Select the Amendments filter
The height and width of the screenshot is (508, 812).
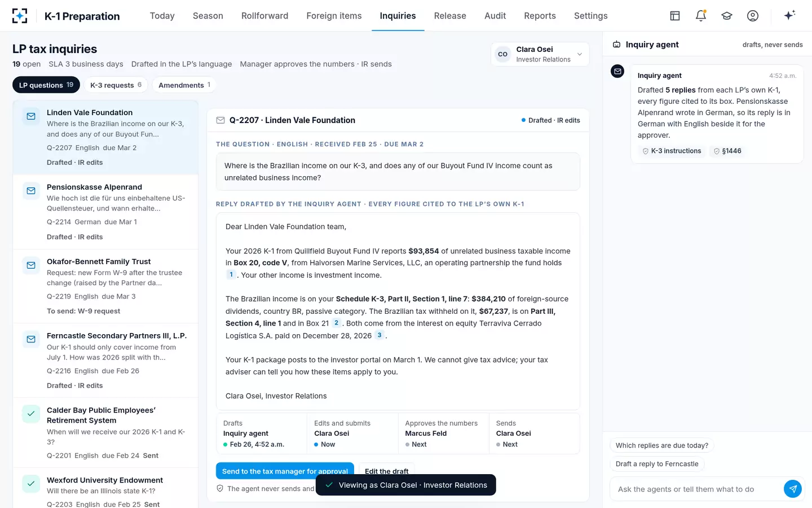(184, 85)
